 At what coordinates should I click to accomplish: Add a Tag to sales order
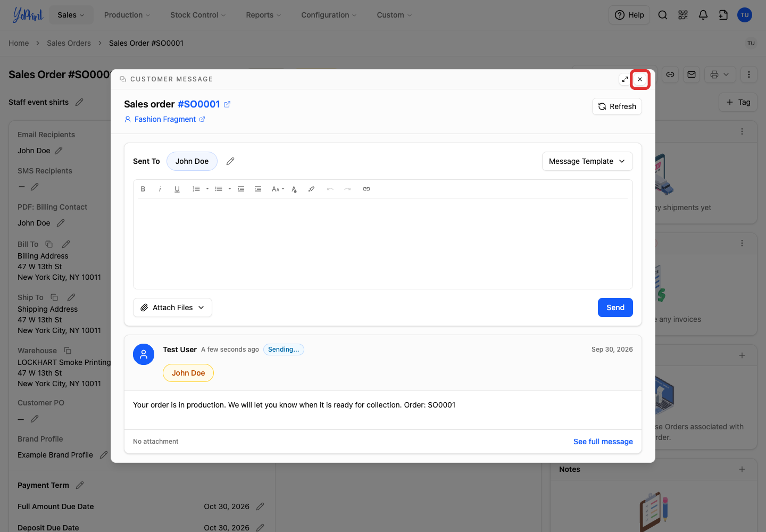tap(738, 102)
